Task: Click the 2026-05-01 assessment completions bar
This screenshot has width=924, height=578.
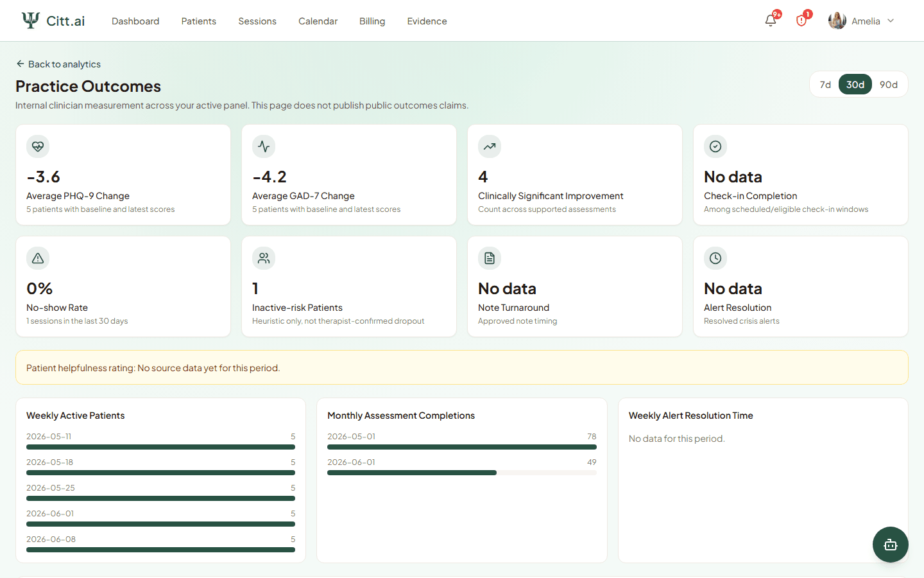Action: point(462,447)
